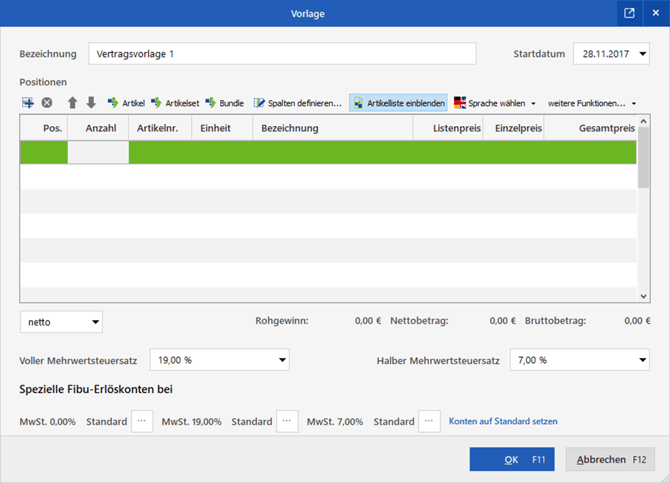Click the delete position icon
670x483 pixels.
click(47, 103)
